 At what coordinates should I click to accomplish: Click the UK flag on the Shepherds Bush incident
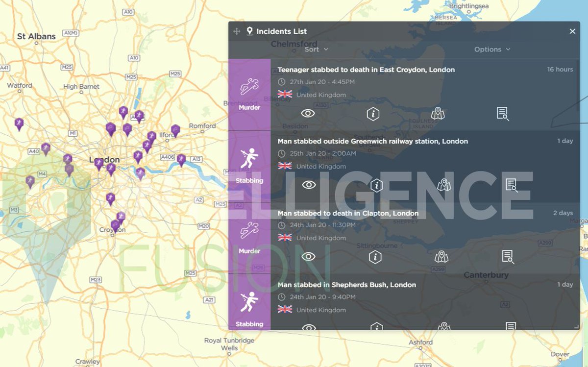pyautogui.click(x=285, y=310)
